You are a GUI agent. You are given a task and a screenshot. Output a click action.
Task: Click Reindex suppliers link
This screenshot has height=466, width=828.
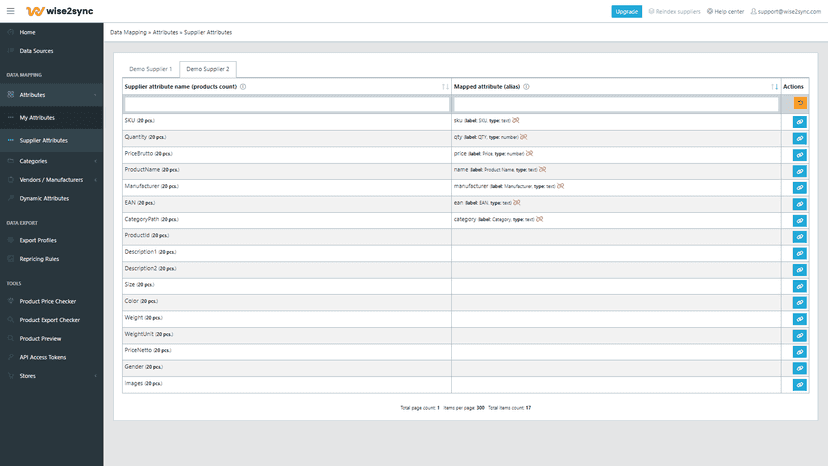click(674, 12)
